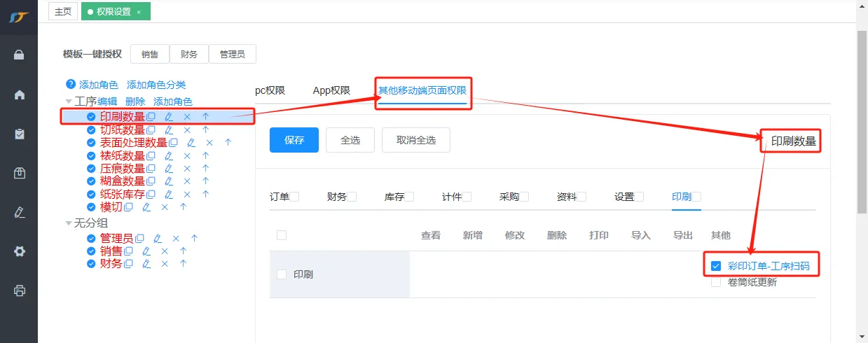Viewport: 868px width, 343px height.
Task: Select the 表面处理数量 role in tree
Action: [x=134, y=143]
